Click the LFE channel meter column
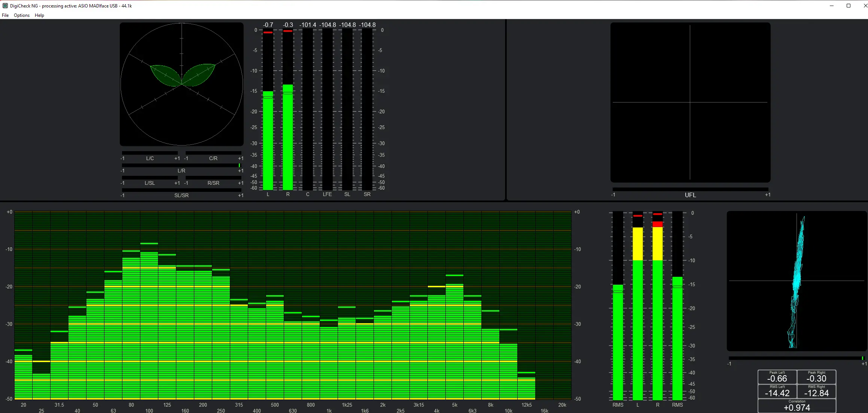The width and height of the screenshot is (868, 413). 328,112
